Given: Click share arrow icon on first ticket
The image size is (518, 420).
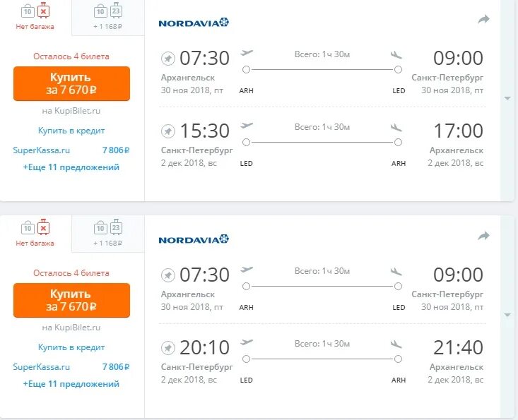Looking at the screenshot, I should [x=483, y=19].
